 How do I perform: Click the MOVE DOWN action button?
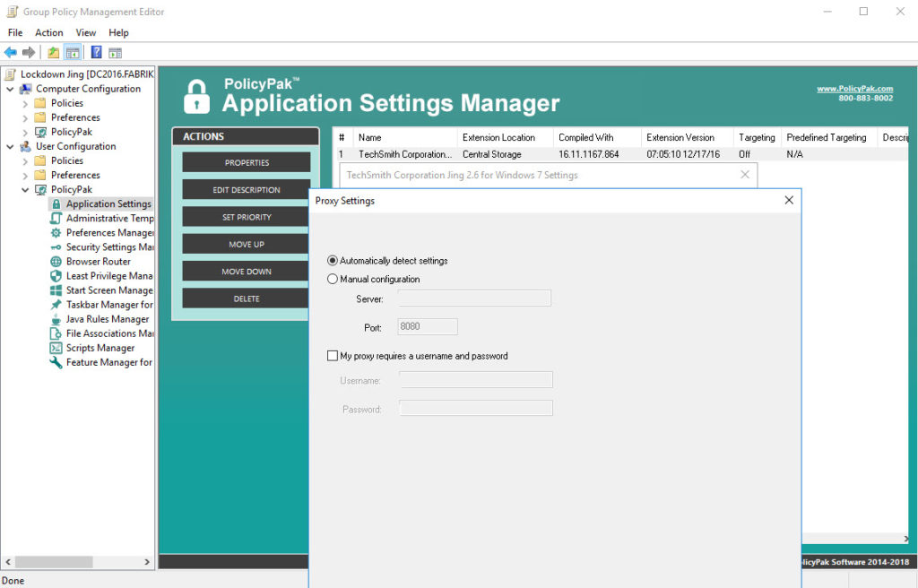(247, 272)
